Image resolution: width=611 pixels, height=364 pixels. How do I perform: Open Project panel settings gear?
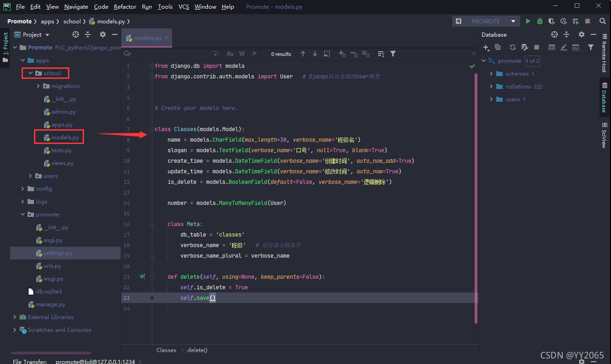point(103,34)
